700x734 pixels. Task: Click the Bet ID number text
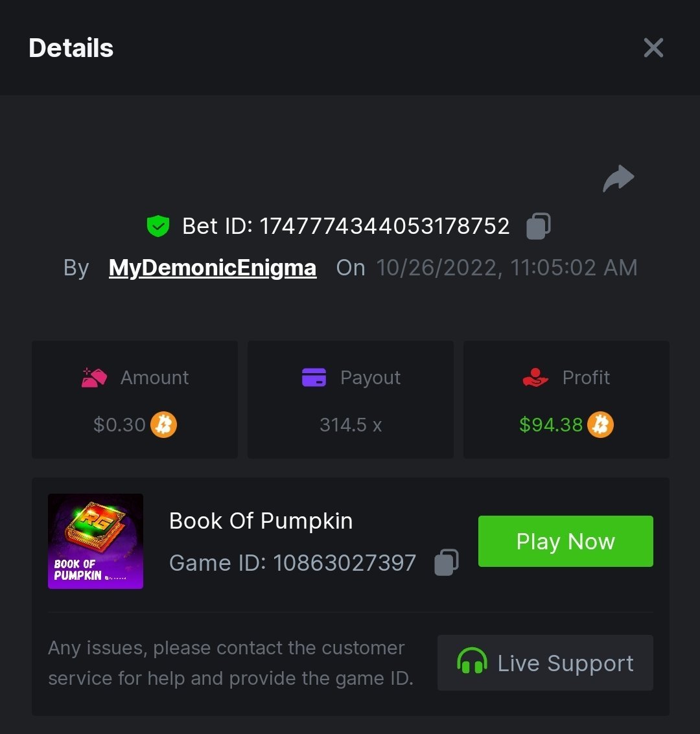[384, 226]
